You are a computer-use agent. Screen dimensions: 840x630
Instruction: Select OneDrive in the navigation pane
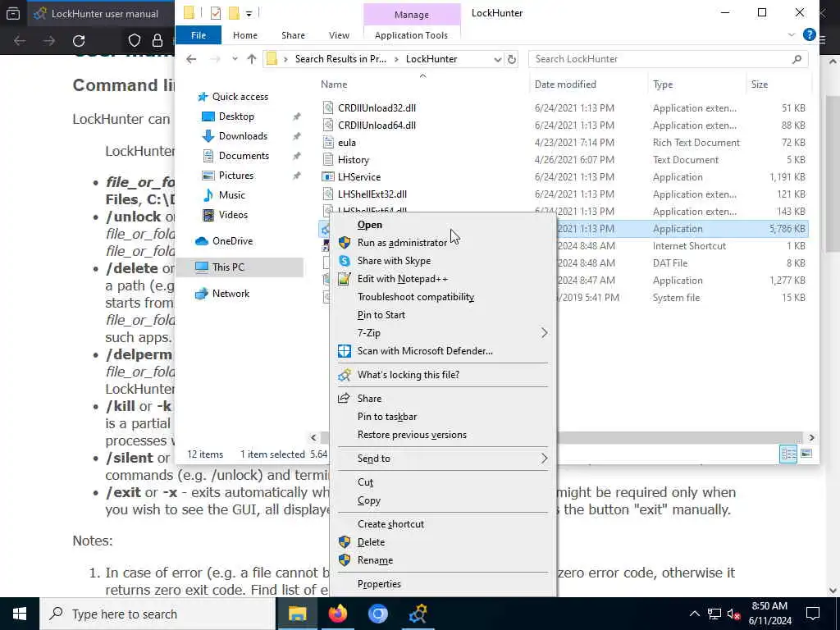coord(232,241)
